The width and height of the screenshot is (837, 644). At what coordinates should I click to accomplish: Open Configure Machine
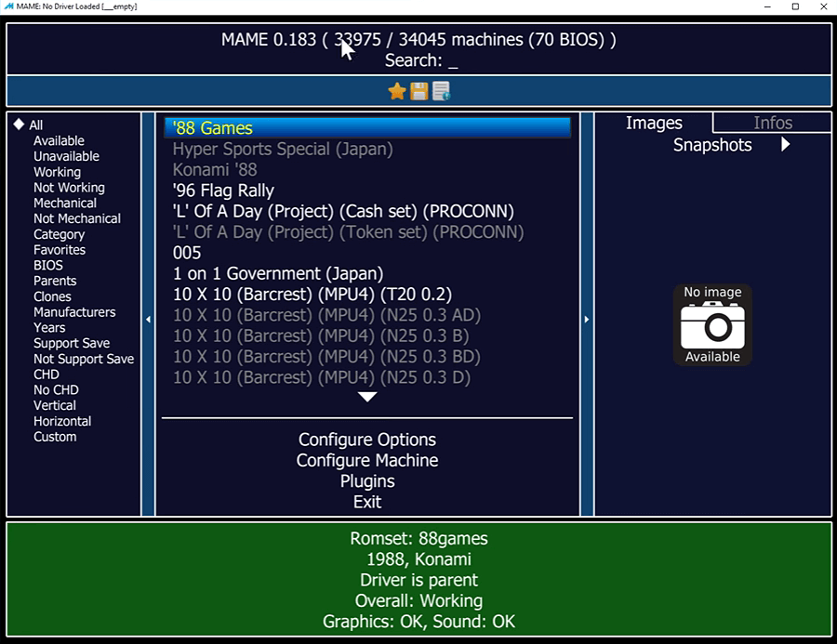pyautogui.click(x=367, y=460)
